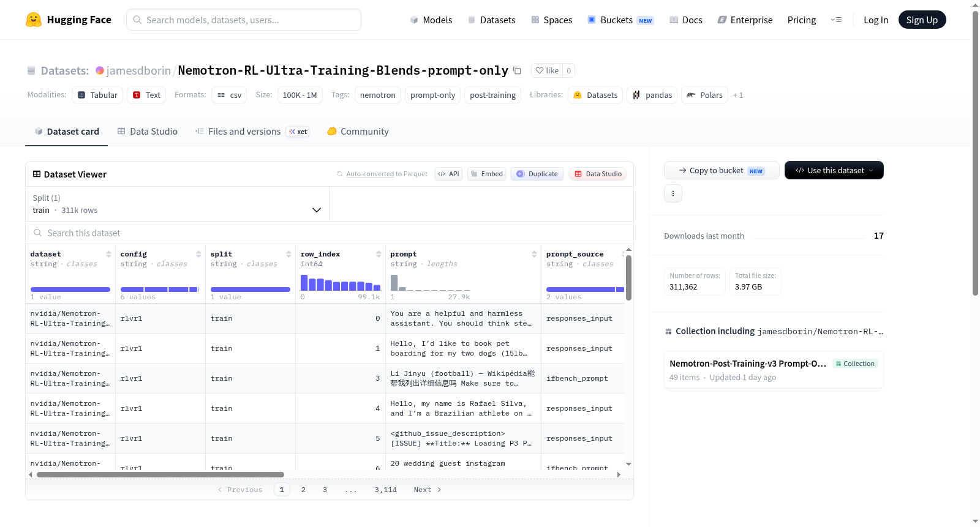Expand the train split dropdown

click(177, 204)
